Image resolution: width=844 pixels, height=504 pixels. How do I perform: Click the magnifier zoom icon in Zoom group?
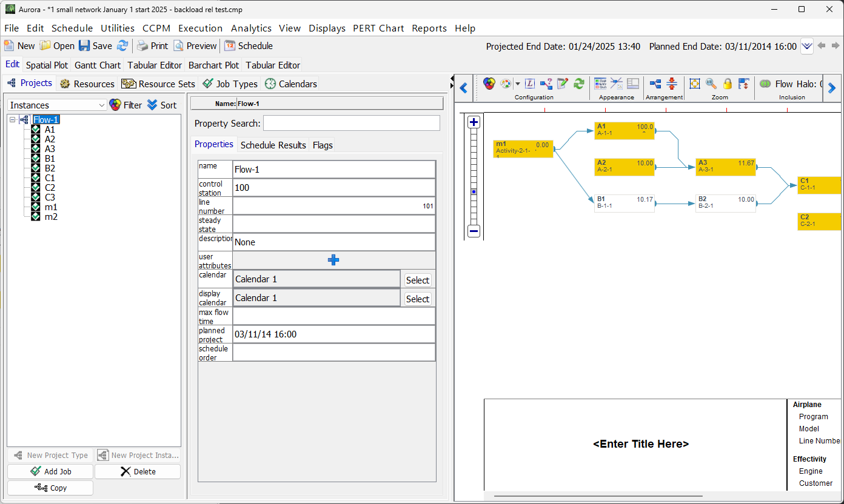tap(711, 84)
